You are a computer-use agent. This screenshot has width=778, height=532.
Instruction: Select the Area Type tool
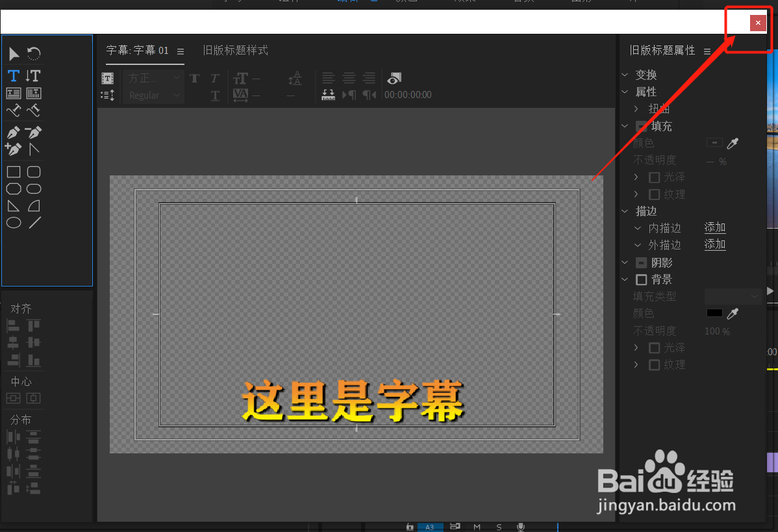click(14, 94)
